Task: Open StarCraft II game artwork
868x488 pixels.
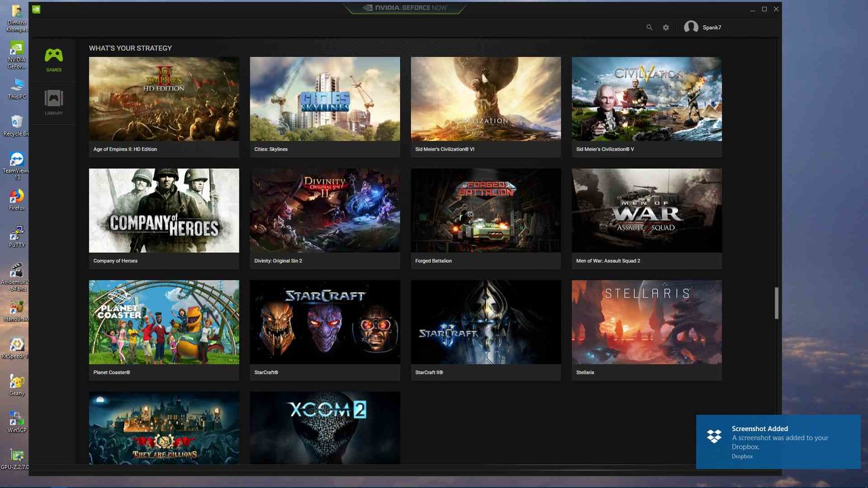Action: click(486, 322)
